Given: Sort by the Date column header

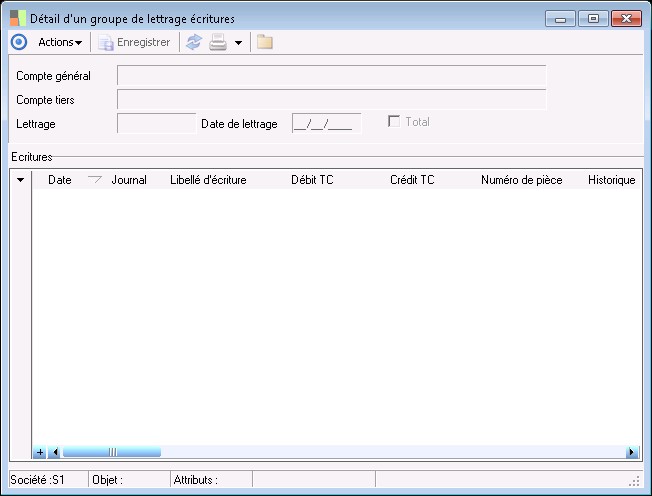Looking at the screenshot, I should (x=59, y=180).
